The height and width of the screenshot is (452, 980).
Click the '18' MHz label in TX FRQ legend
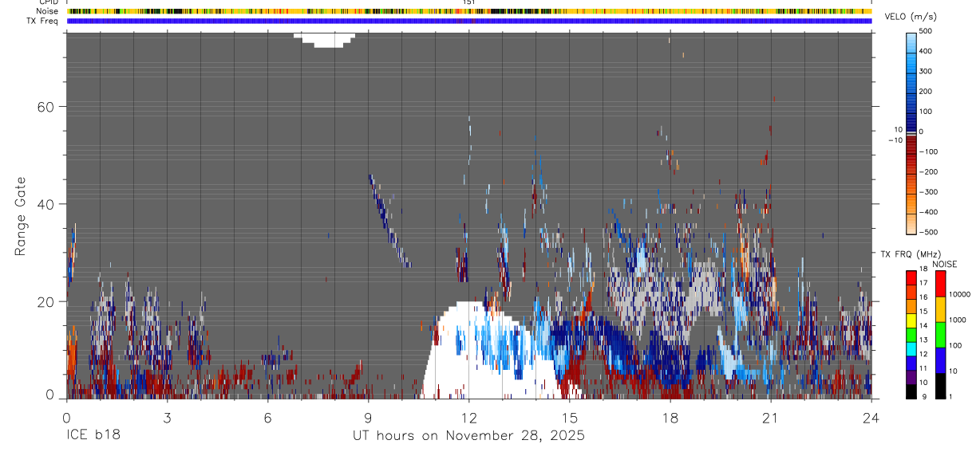click(923, 270)
